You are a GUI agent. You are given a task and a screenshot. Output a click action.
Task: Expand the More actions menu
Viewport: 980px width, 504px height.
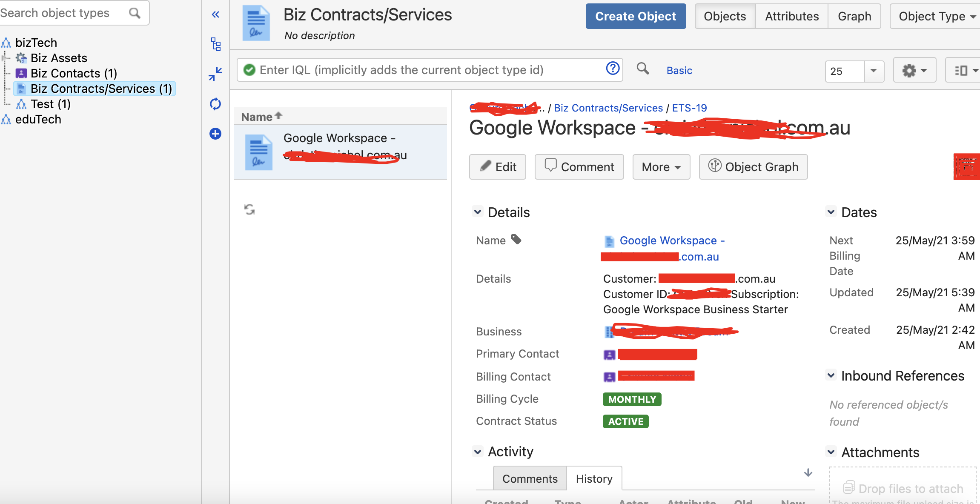coord(661,167)
